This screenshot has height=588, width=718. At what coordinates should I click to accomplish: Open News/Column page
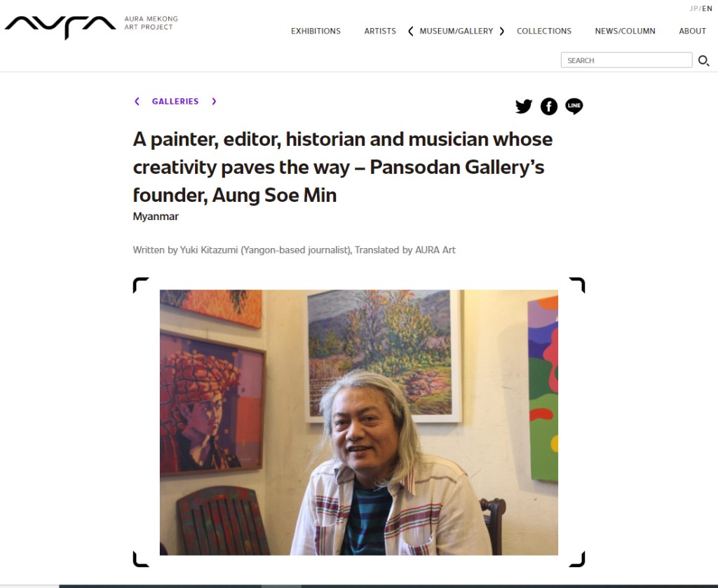625,31
